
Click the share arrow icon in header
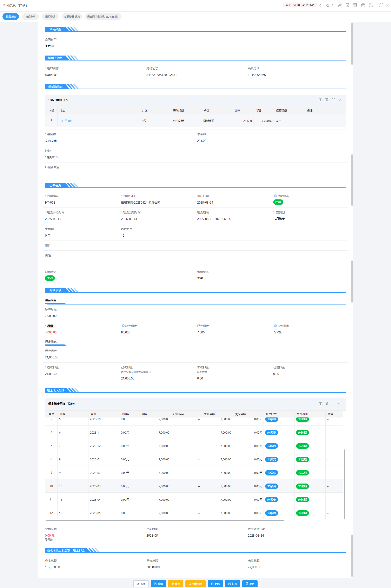(x=340, y=5)
